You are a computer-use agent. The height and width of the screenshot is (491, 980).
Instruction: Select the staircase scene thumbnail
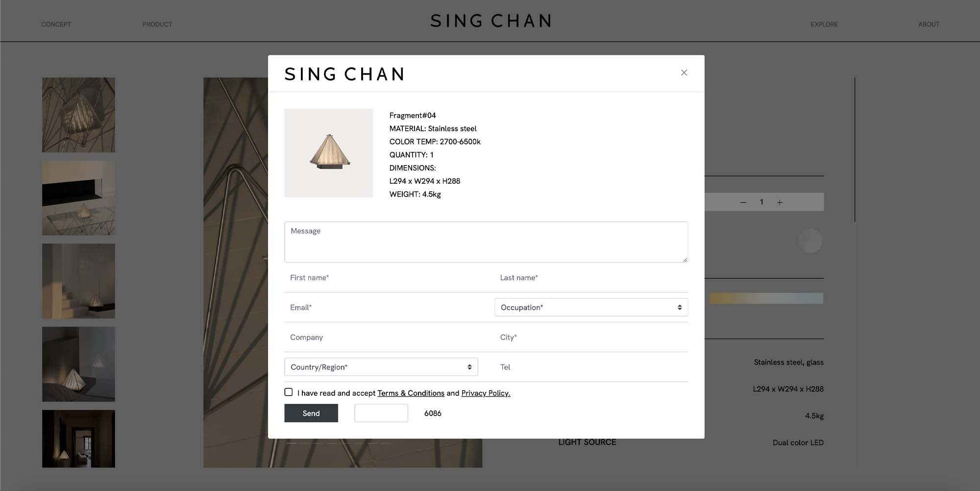point(78,281)
